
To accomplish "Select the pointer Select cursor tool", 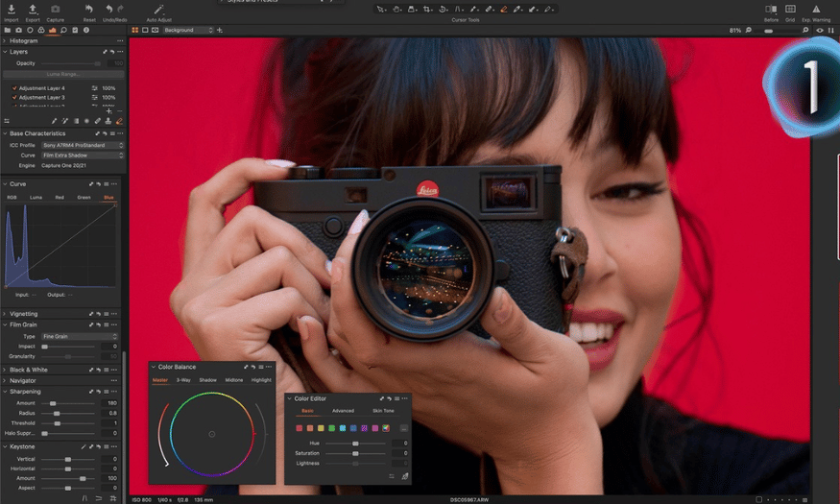I will click(x=380, y=9).
